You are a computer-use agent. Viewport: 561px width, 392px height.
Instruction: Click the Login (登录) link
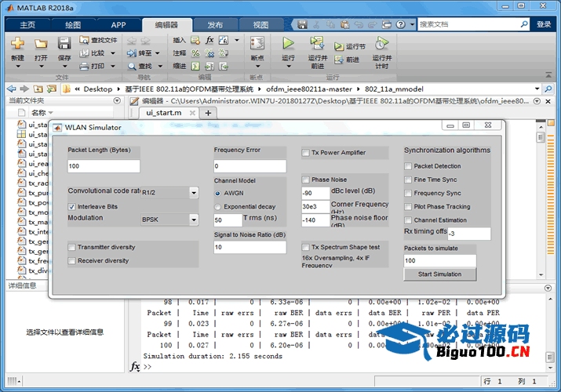pos(544,24)
